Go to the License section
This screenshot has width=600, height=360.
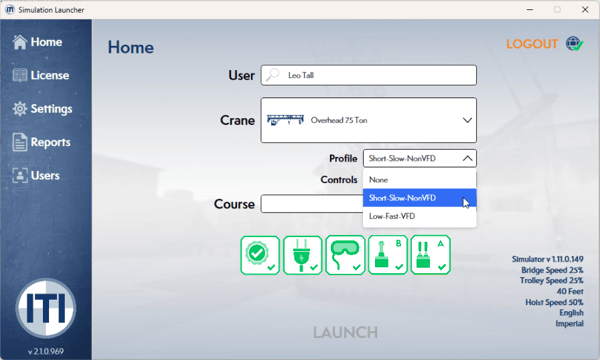pos(41,75)
